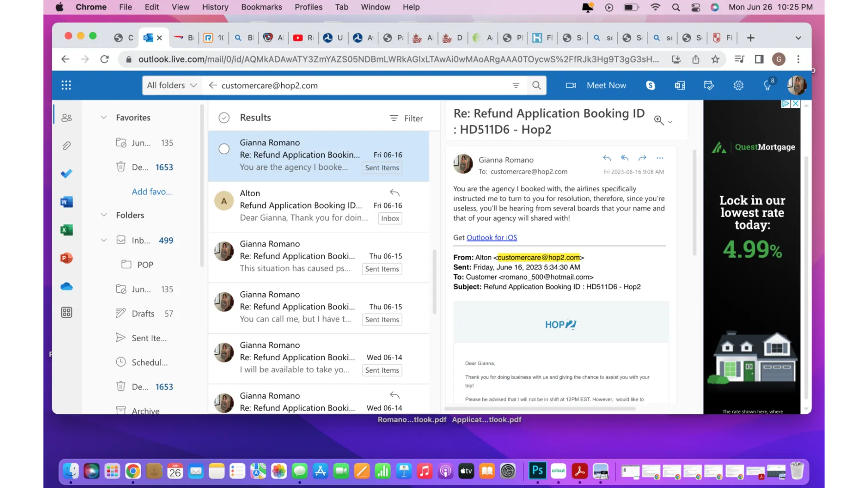This screenshot has width=868, height=488.
Task: Launch Word from the left rail
Action: click(66, 202)
